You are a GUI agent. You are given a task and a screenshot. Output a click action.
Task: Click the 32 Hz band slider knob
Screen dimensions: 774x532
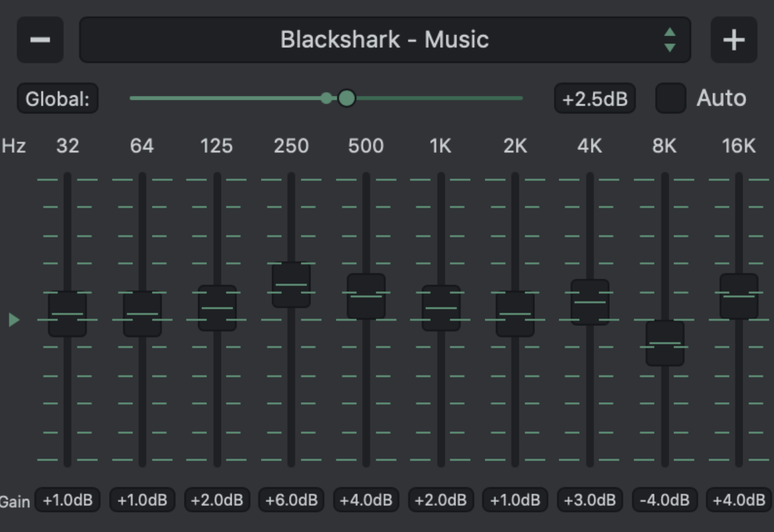(x=68, y=314)
